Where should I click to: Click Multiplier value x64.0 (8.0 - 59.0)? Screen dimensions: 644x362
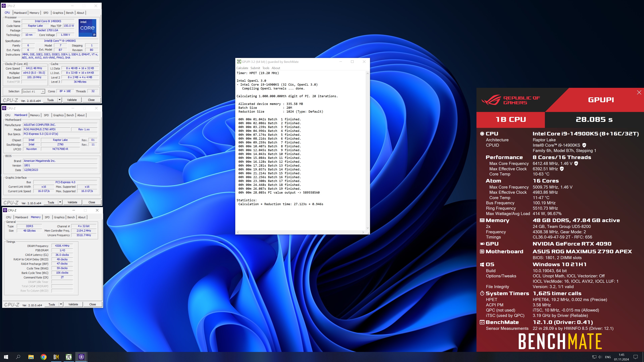[34, 73]
